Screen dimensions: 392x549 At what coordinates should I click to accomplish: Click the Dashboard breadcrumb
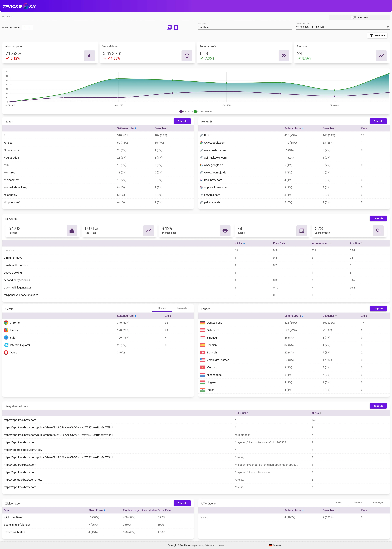click(8, 17)
